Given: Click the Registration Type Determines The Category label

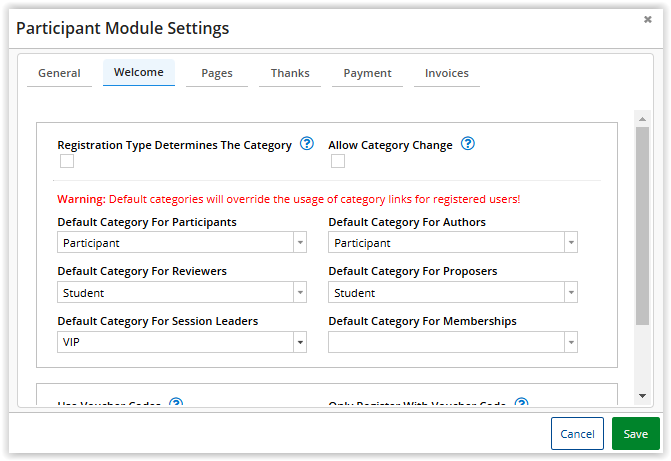Looking at the screenshot, I should point(175,146).
